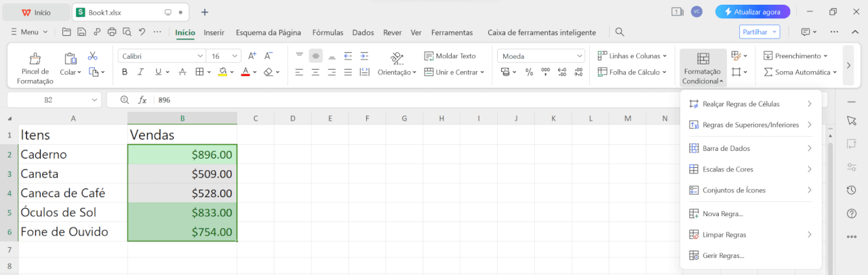Viewport: 868px width, 275px height.
Task: Open Folha de Cálculo dropdown
Action: (633, 72)
